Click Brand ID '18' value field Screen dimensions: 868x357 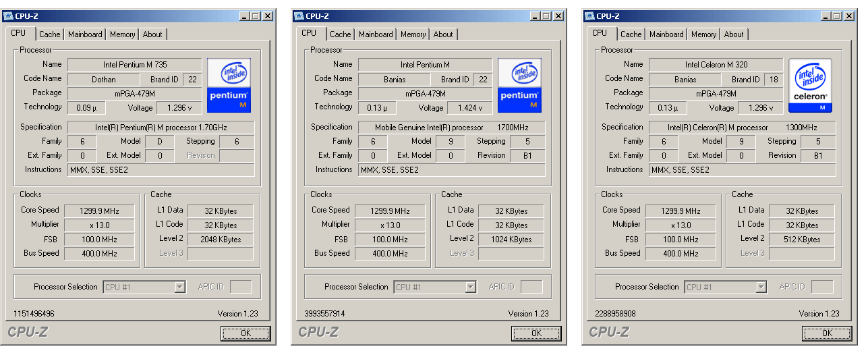774,80
